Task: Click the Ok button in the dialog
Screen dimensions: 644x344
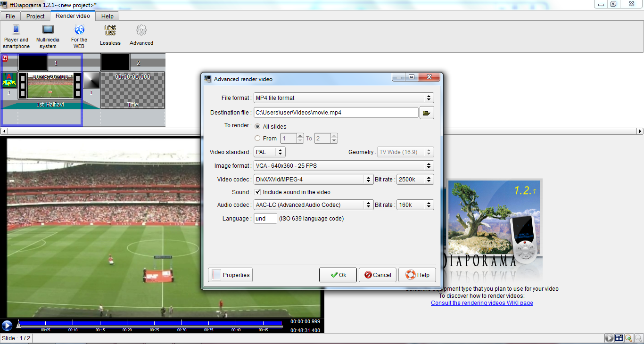Action: click(338, 275)
